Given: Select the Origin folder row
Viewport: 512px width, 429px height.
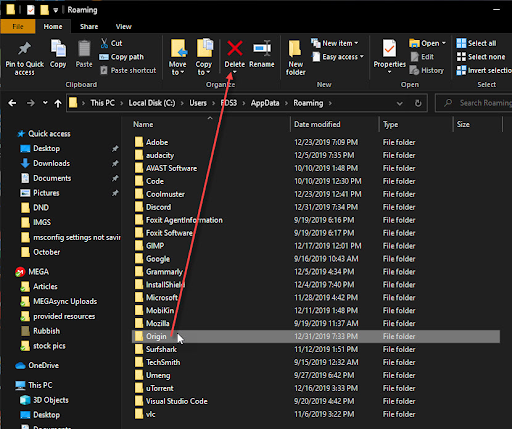Looking at the screenshot, I should (x=316, y=336).
